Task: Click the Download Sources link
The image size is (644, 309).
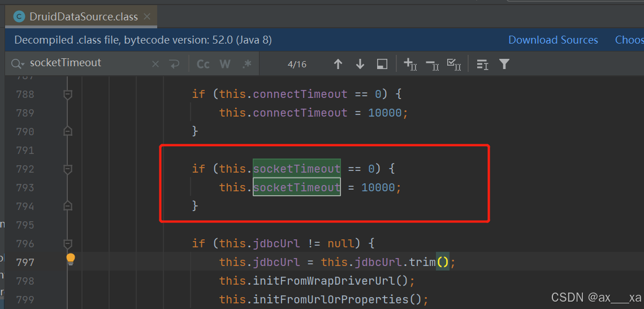Action: [x=553, y=40]
